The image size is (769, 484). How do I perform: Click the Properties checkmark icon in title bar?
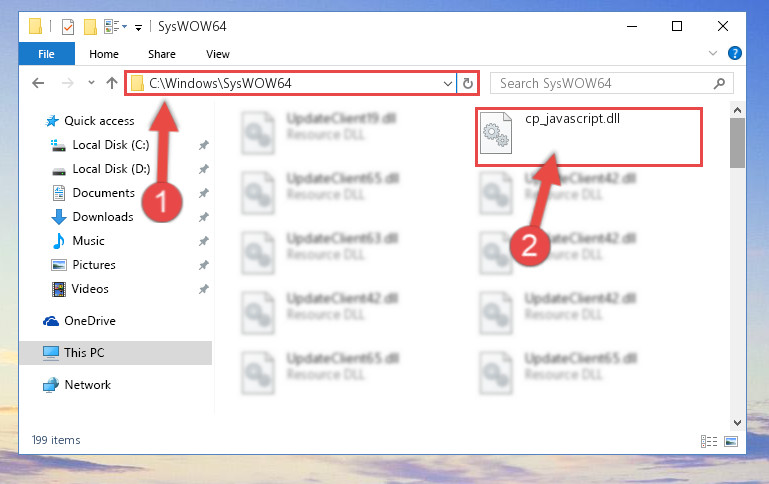coord(68,26)
